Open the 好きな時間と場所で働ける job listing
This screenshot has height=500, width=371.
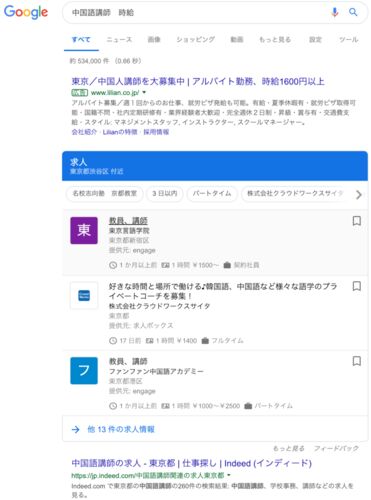point(223,291)
